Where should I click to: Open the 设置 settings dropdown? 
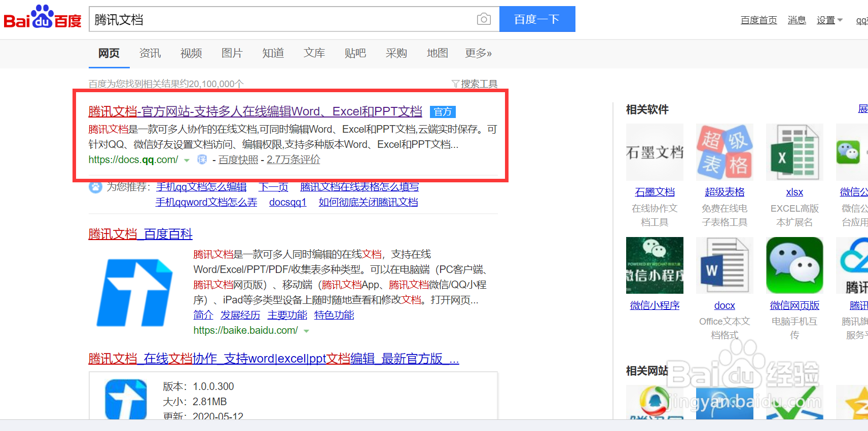(829, 20)
